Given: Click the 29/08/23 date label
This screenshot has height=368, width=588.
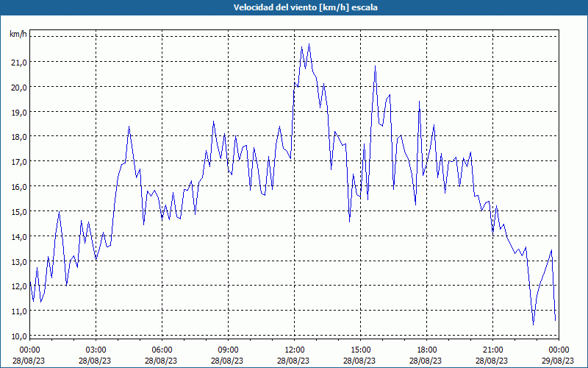Looking at the screenshot, I should (x=559, y=361).
